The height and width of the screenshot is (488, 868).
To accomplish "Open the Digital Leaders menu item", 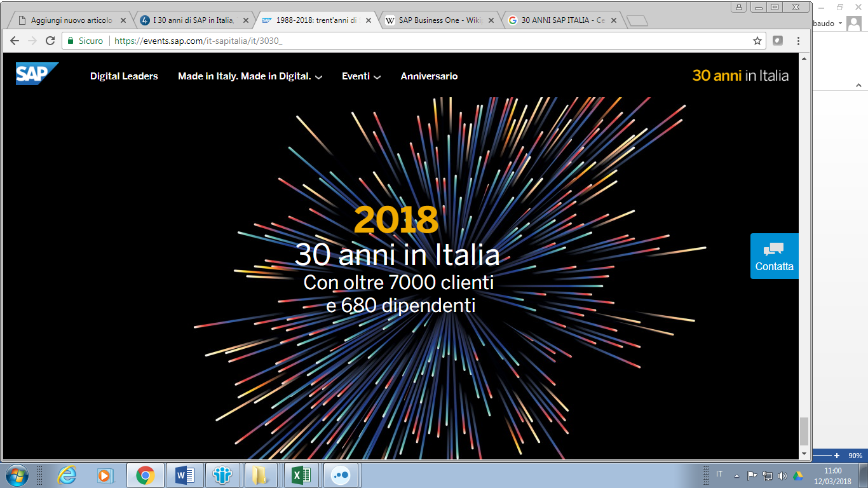I will [124, 76].
